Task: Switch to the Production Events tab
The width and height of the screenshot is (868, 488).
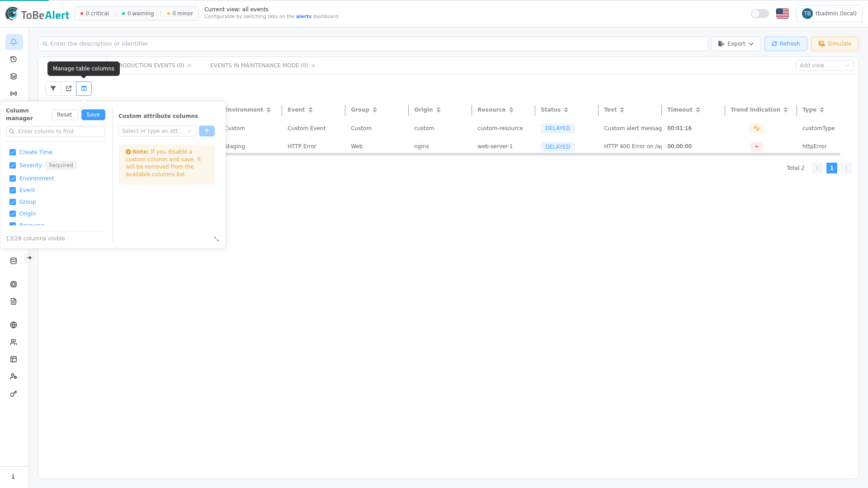Action: [151, 66]
